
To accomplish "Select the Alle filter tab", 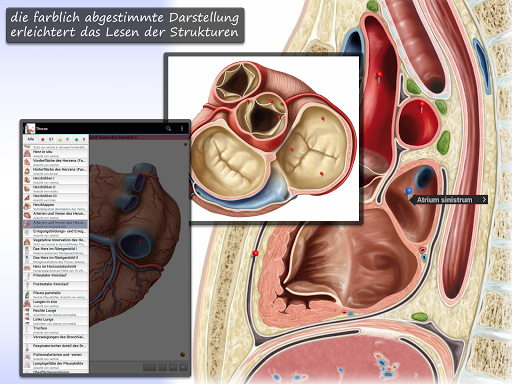I will [31, 139].
